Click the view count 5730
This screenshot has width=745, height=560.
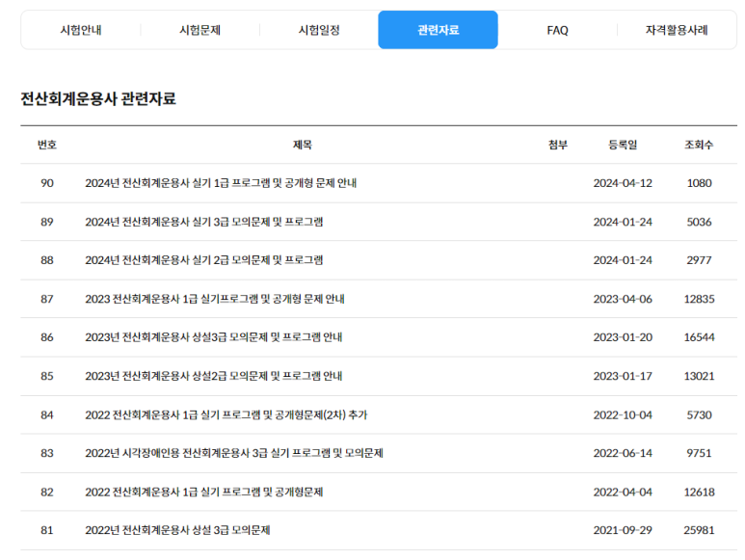[x=699, y=415]
